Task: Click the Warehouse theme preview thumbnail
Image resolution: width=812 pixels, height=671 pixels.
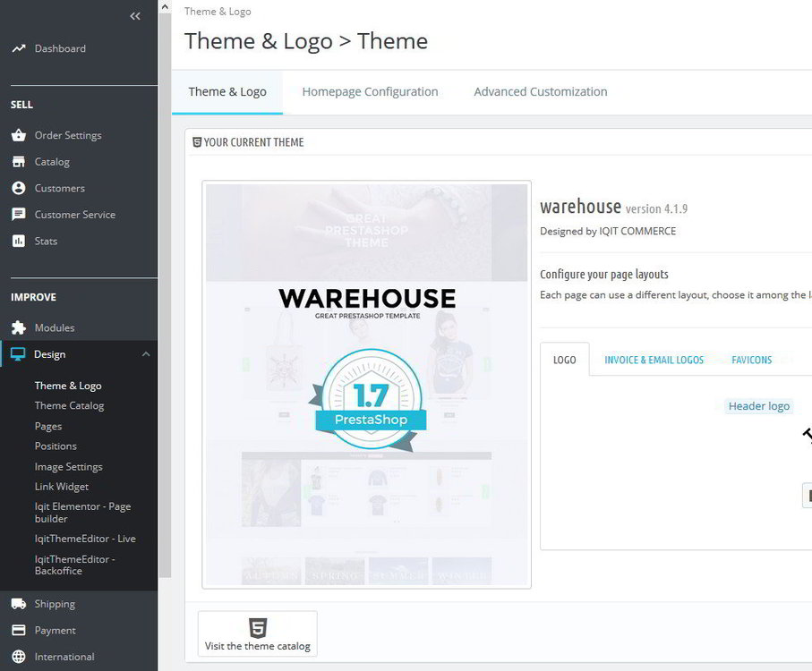Action: point(367,385)
